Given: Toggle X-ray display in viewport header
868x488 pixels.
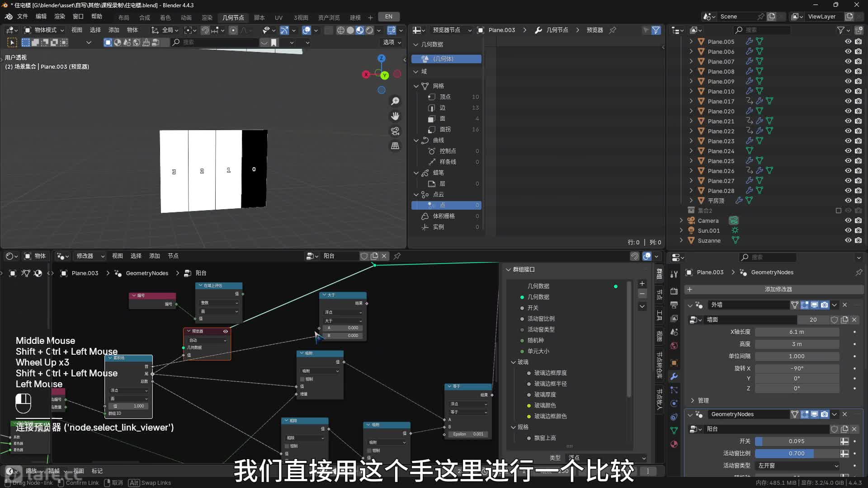Looking at the screenshot, I should coord(329,30).
